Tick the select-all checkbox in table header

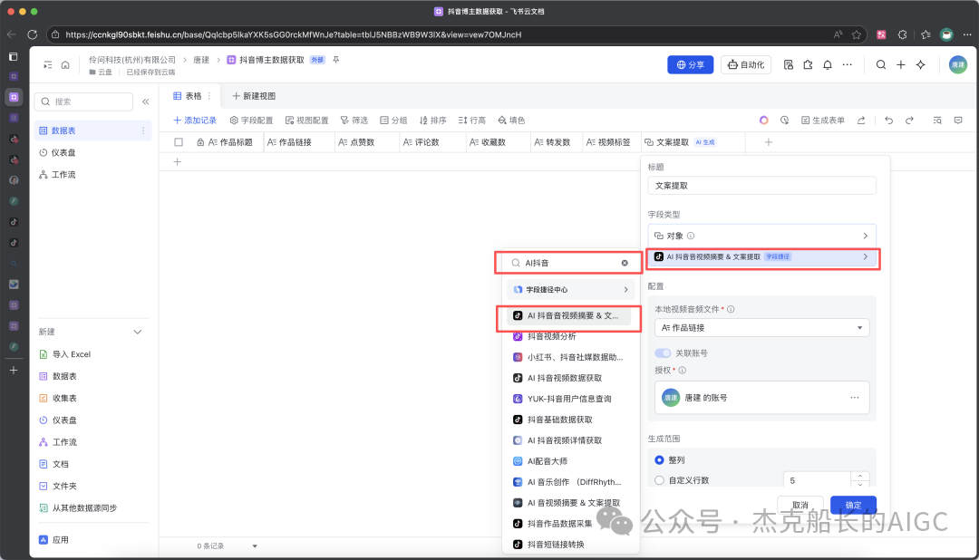(x=179, y=142)
